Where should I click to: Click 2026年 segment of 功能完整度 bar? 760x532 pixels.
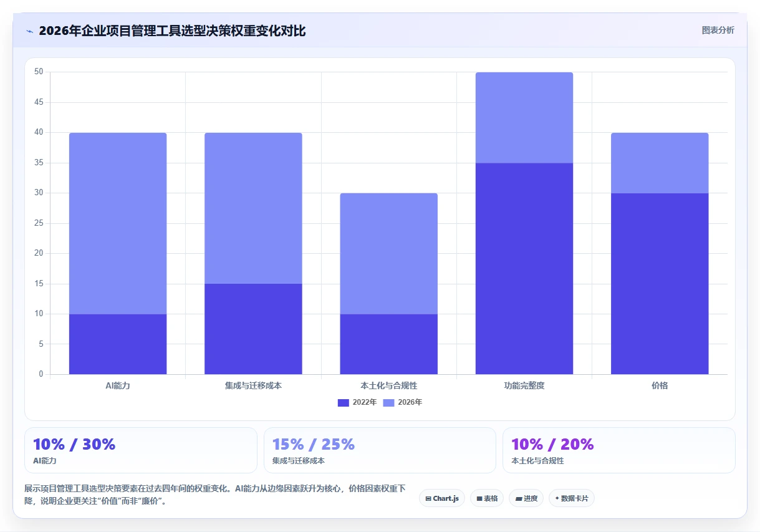coord(524,118)
